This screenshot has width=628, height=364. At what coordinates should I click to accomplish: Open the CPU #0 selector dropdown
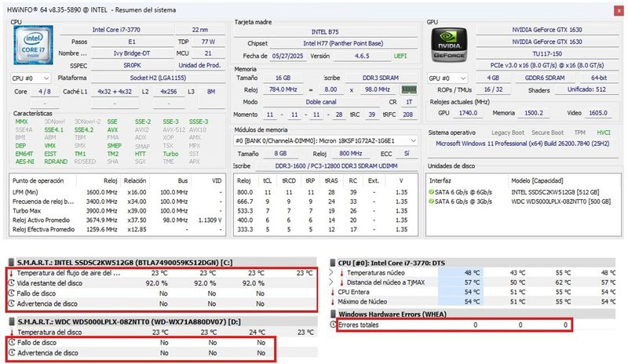[31, 78]
